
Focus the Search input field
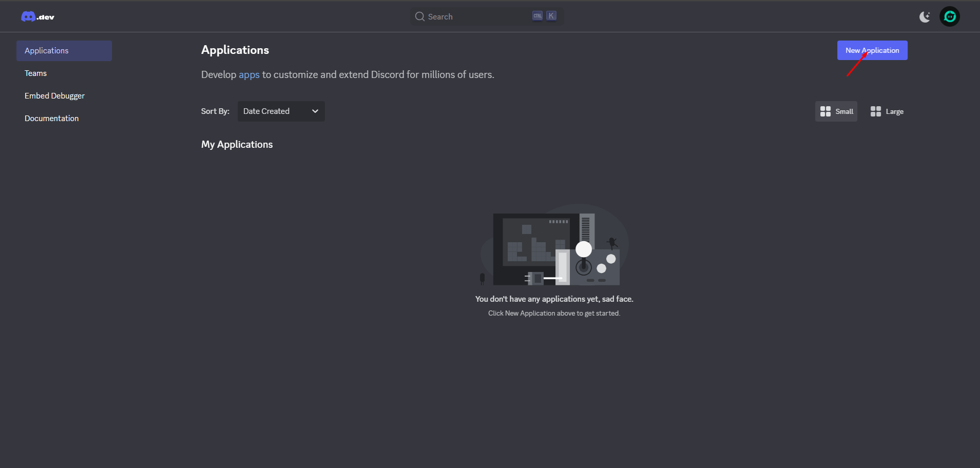click(x=487, y=16)
